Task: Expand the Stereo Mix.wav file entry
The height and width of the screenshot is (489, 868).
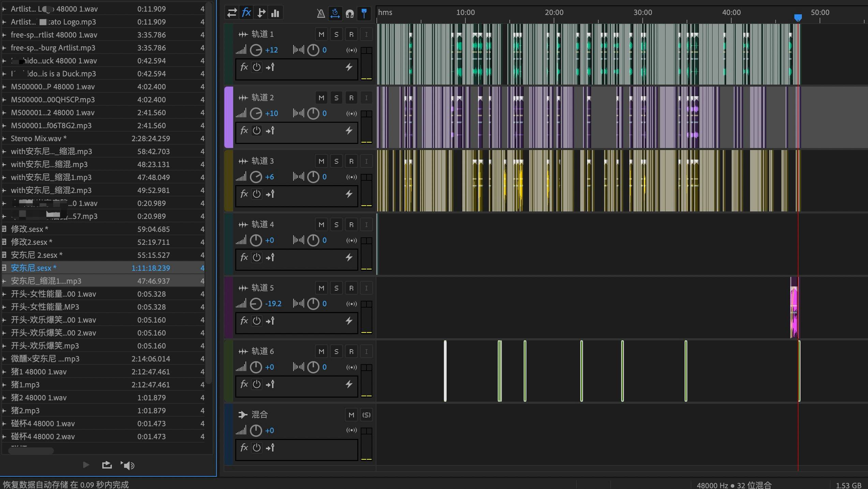Action: (x=4, y=138)
